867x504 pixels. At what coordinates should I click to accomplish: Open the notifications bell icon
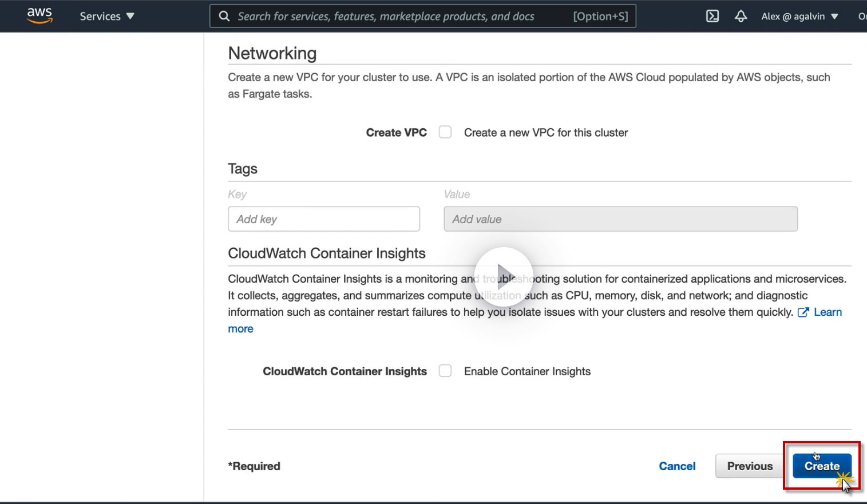point(741,16)
